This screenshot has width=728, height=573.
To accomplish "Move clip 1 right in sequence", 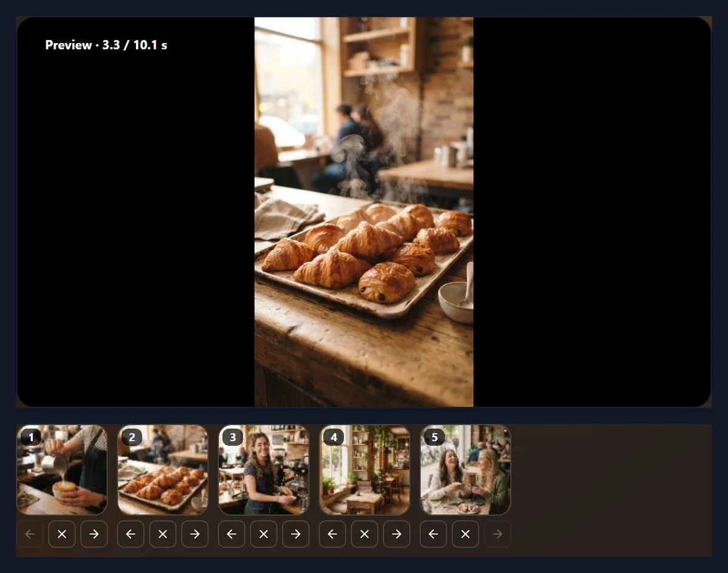I will (94, 534).
